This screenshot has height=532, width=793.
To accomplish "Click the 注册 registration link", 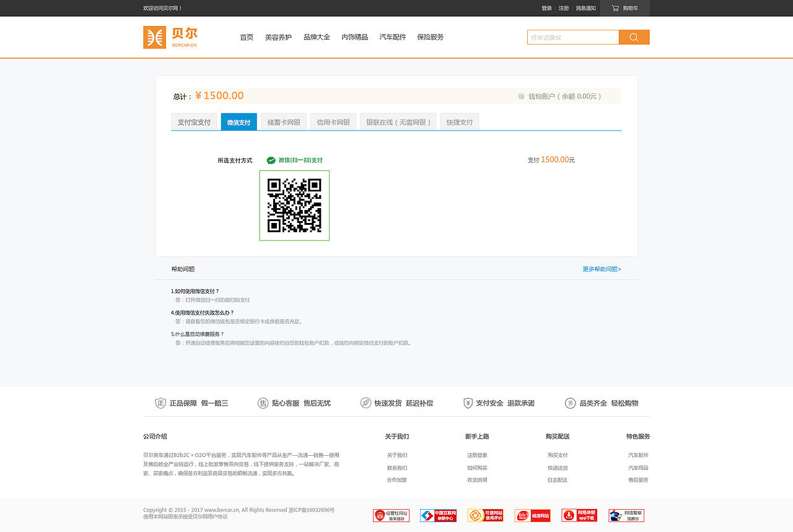I will [563, 8].
